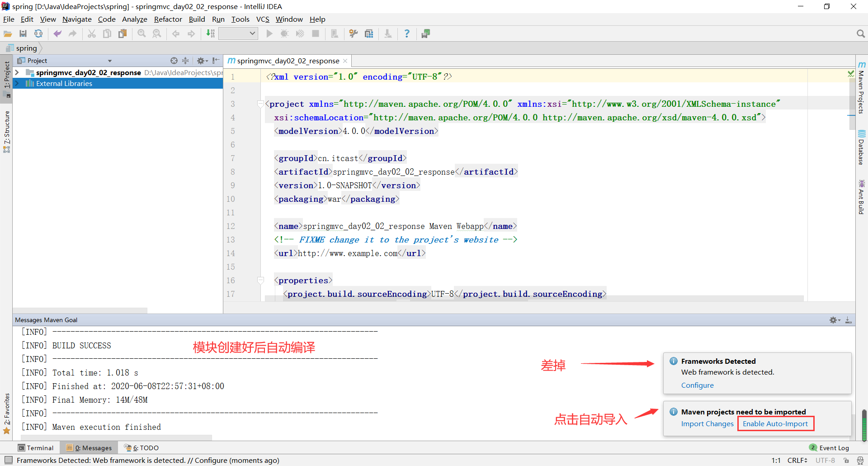Toggle tool window buttons via bottom-left icon
868x466 pixels.
point(9,460)
